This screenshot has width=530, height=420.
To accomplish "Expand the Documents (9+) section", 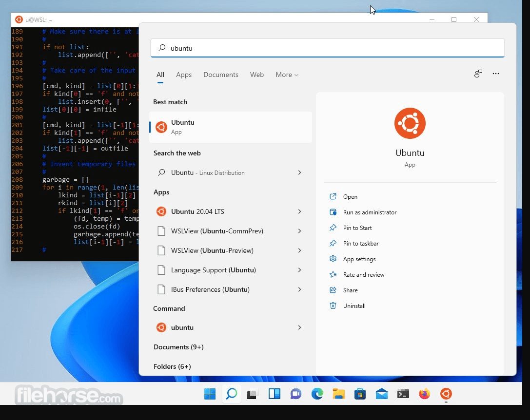I will (x=178, y=347).
